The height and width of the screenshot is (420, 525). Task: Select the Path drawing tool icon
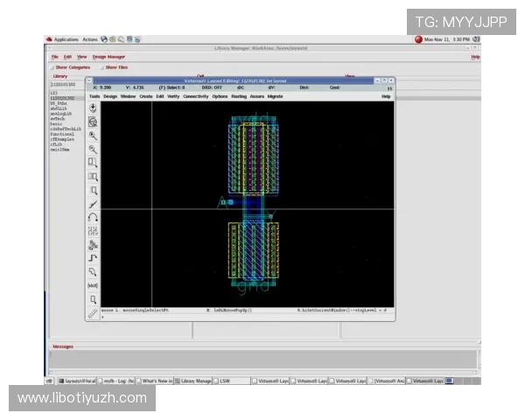point(93,258)
